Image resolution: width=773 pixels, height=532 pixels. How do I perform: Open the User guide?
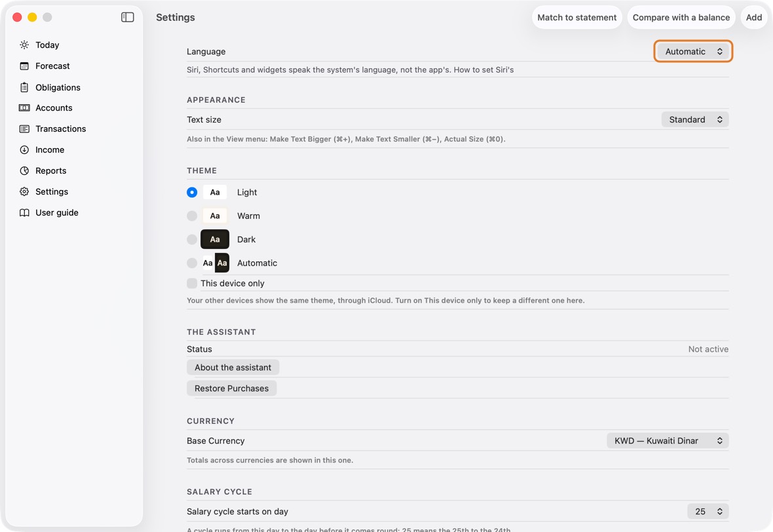[57, 212]
